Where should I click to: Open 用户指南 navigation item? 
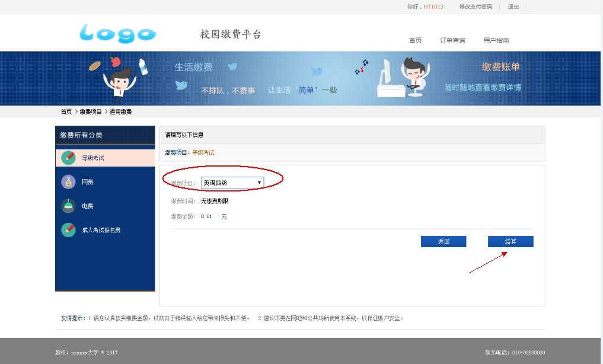[x=496, y=40]
